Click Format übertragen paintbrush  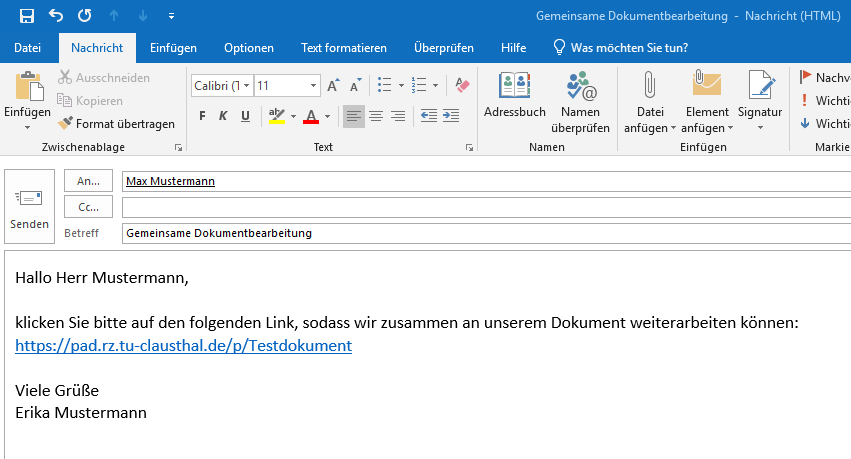pos(115,124)
